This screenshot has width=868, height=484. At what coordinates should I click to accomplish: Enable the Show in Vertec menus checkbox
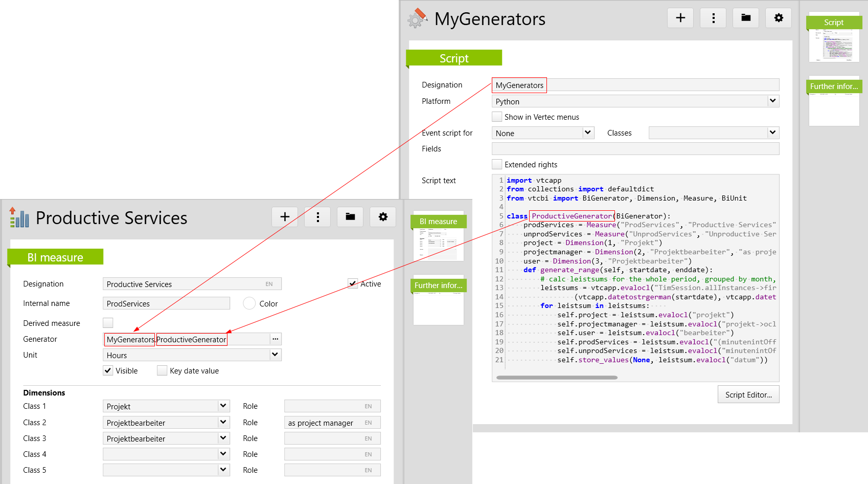click(497, 117)
